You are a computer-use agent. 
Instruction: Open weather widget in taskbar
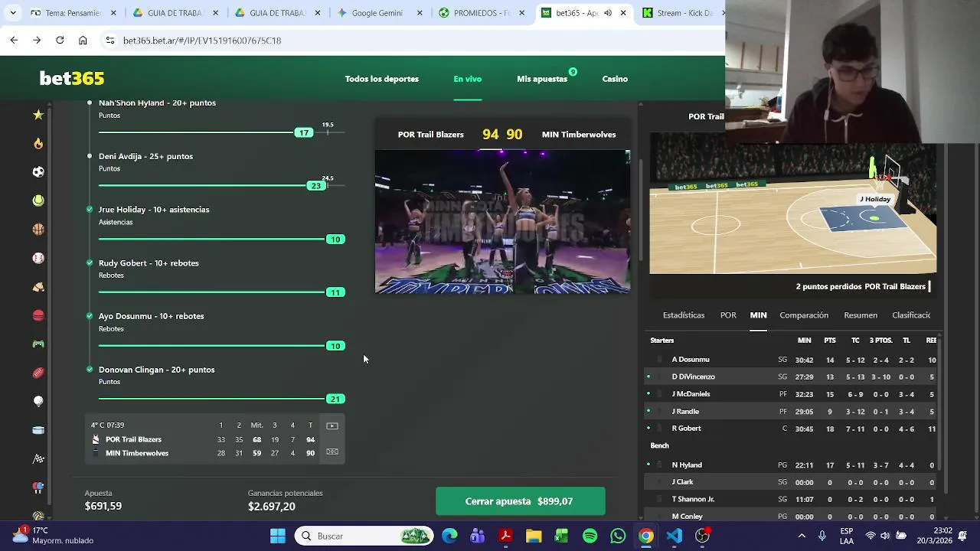point(54,535)
